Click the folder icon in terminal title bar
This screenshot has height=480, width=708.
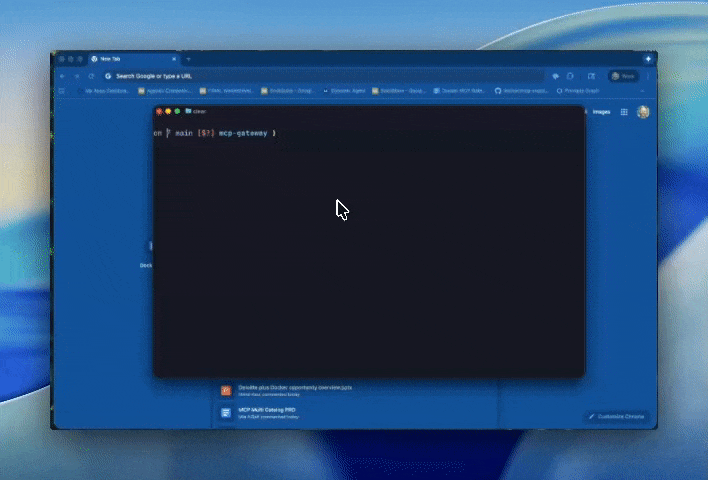point(188,111)
